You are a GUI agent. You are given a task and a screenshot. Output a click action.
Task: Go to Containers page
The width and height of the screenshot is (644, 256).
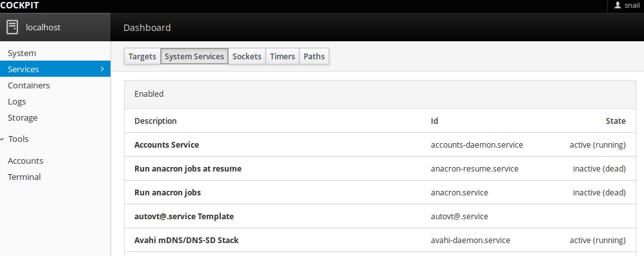[x=55, y=85]
